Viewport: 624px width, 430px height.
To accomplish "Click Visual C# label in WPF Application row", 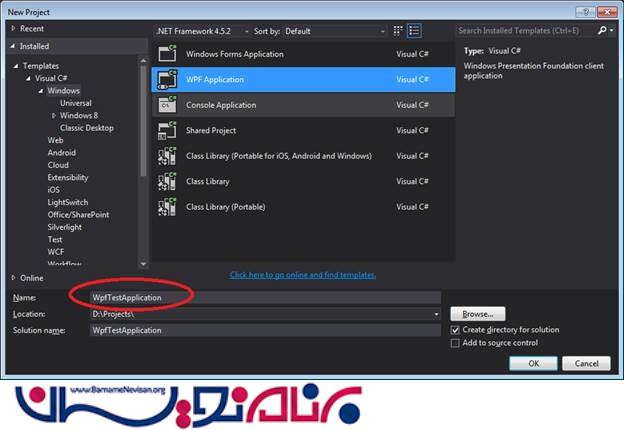I will [x=412, y=80].
